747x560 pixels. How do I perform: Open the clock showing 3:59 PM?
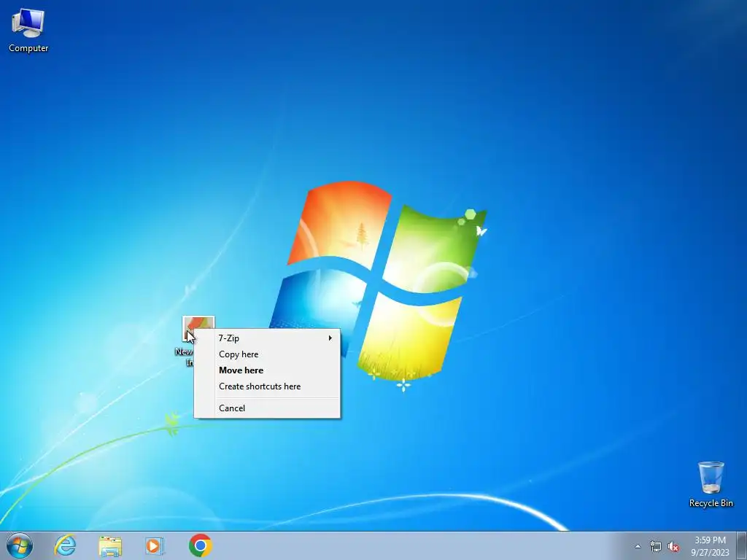tap(710, 546)
